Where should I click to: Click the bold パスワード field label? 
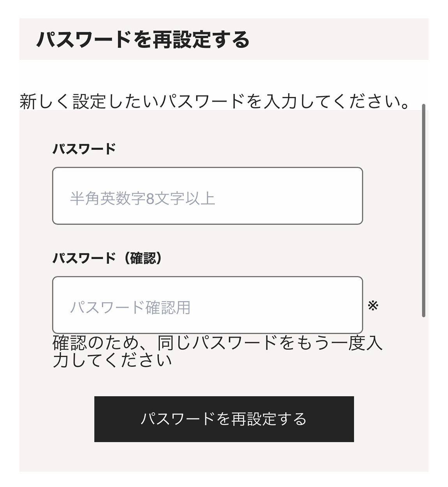84,149
